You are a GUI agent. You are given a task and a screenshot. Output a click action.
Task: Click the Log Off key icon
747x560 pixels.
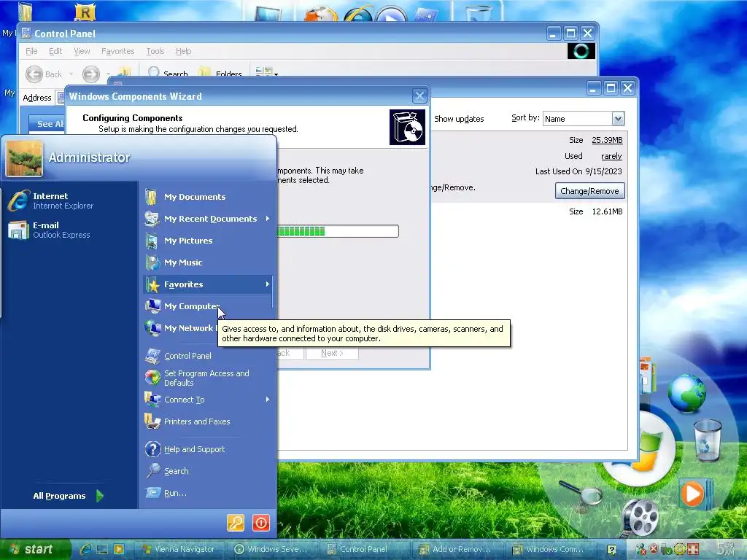236,523
